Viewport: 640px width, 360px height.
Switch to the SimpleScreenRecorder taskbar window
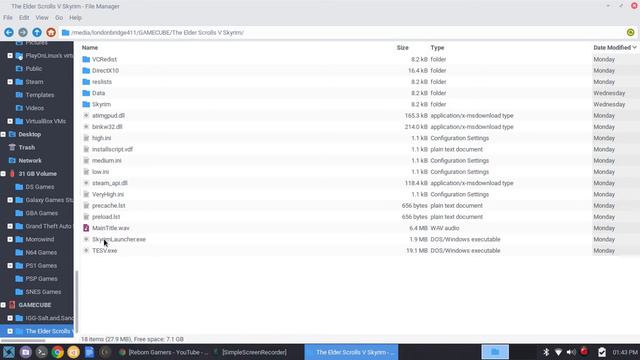pos(250,352)
